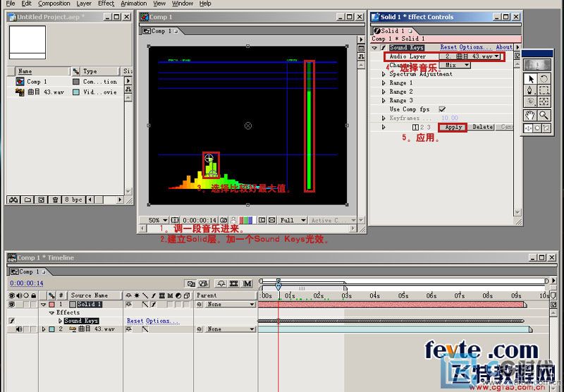Open the Full resolution dropdown in the Comp viewer
This screenshot has width=564, height=392.
(x=293, y=220)
